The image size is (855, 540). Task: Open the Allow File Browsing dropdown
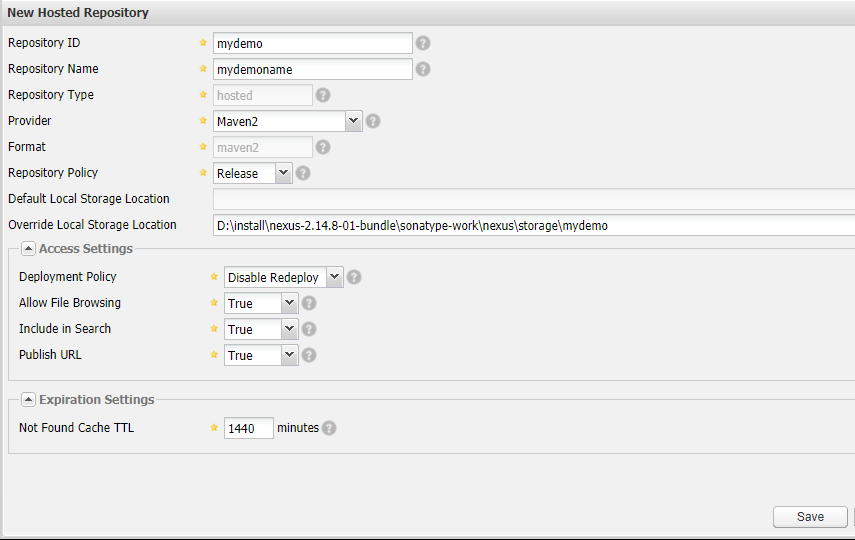click(x=290, y=303)
